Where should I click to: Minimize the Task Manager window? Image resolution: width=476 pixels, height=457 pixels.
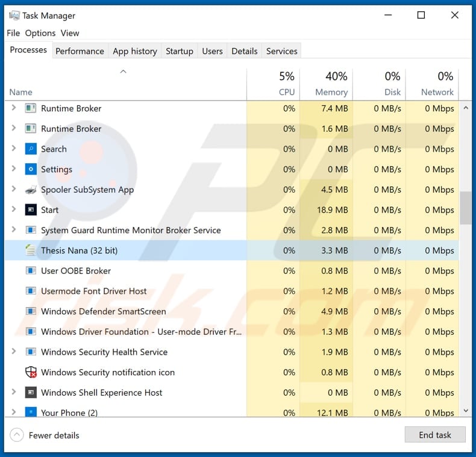click(388, 15)
